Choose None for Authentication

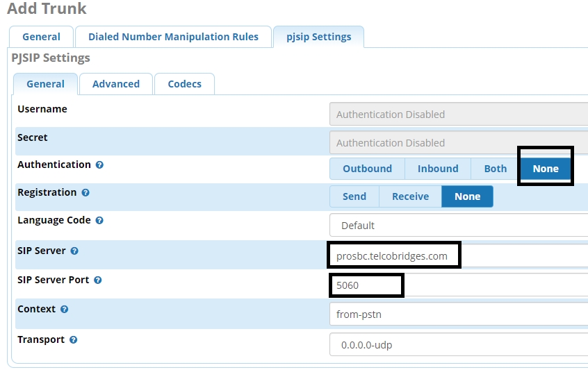point(546,169)
